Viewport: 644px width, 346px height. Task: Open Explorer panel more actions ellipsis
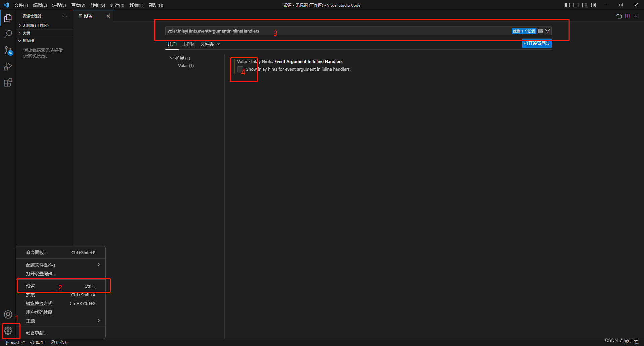(x=65, y=16)
